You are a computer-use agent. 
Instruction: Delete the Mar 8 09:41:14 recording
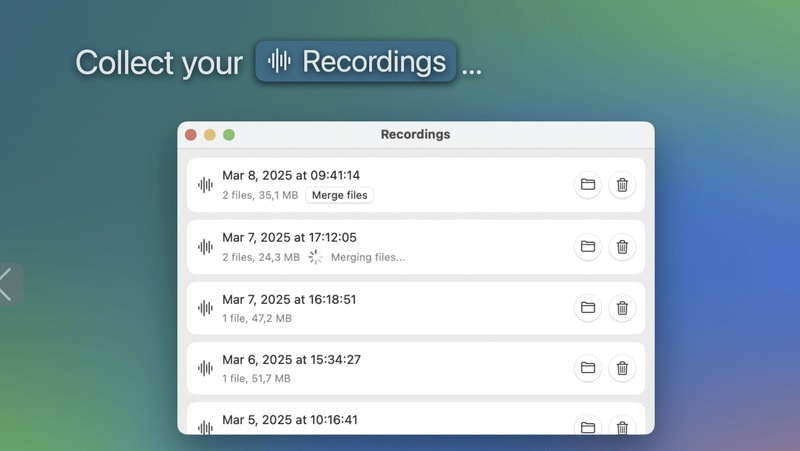tap(622, 185)
